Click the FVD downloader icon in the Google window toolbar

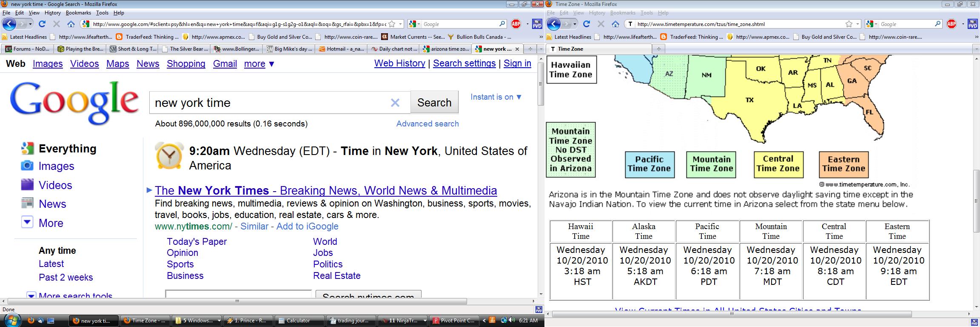pos(538,24)
